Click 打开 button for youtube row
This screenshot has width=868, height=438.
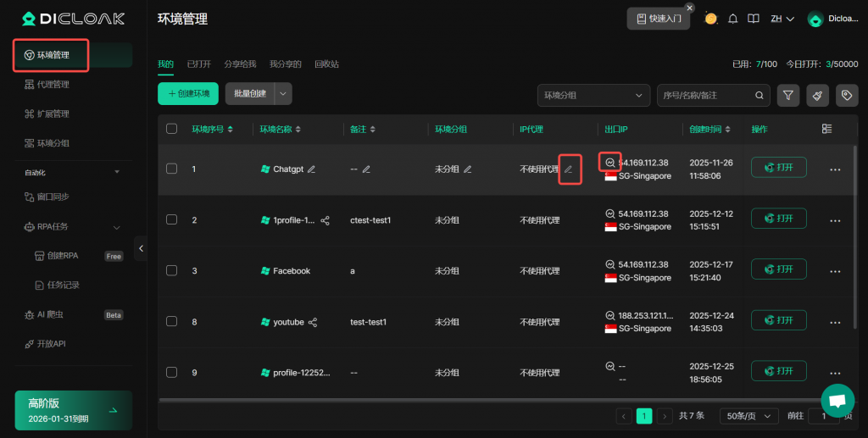[x=778, y=322]
